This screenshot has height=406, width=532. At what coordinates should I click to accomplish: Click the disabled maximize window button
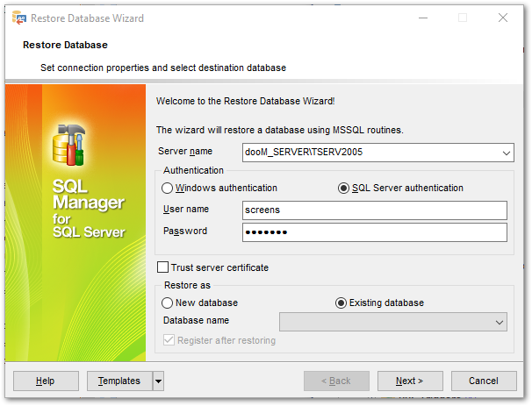(463, 18)
